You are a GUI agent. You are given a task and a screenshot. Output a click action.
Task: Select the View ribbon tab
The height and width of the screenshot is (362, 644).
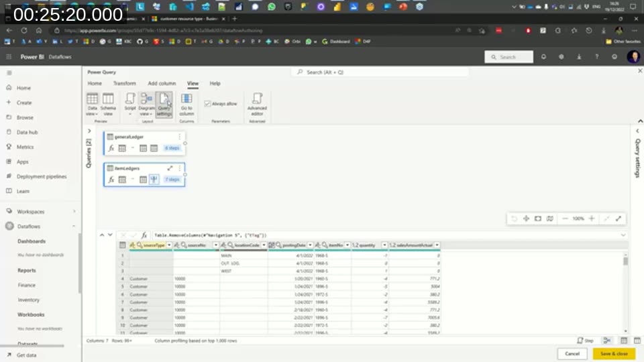[193, 83]
